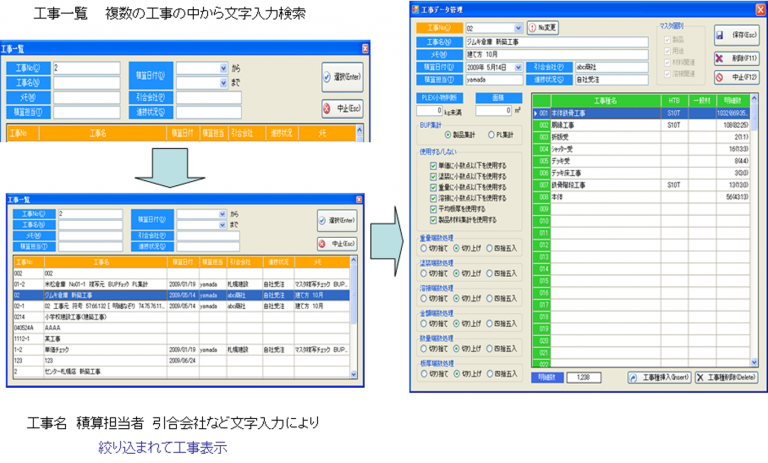The width and height of the screenshot is (768, 463).
Task: Click the 工事名 field containing グムキ倉庫 新築工事
Action: click(556, 42)
